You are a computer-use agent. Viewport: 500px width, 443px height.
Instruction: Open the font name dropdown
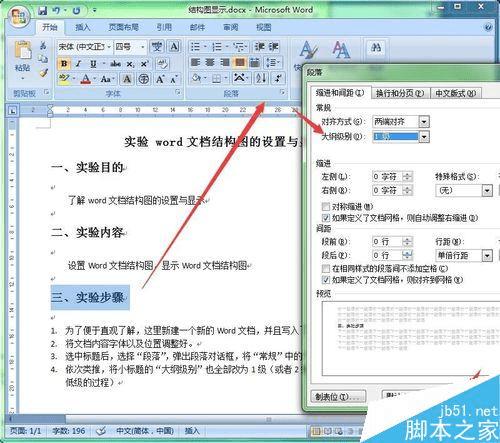[109, 47]
